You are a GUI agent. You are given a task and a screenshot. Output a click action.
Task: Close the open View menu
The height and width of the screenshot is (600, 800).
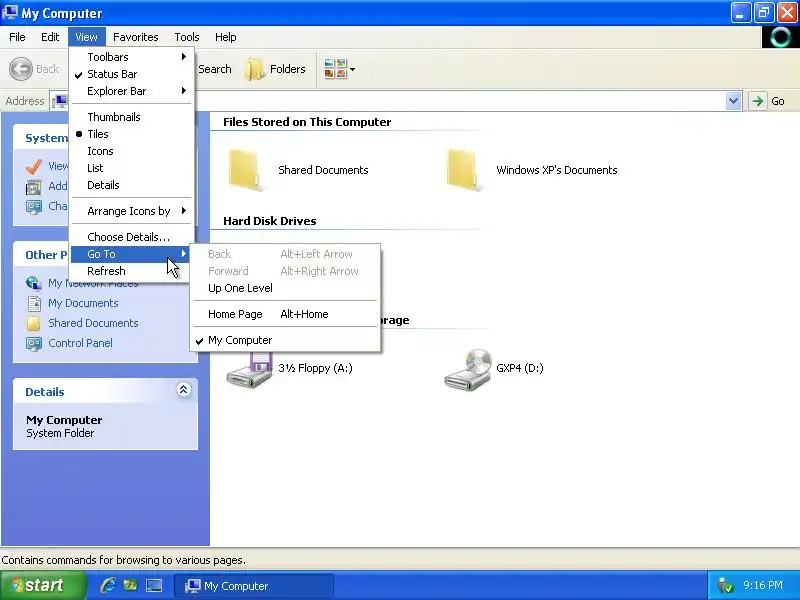pyautogui.click(x=86, y=37)
